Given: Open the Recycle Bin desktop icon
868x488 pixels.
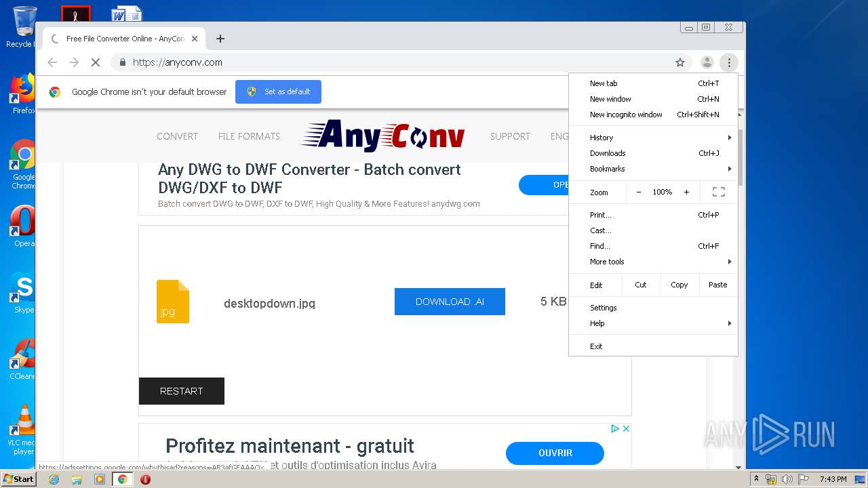Looking at the screenshot, I should click(23, 27).
